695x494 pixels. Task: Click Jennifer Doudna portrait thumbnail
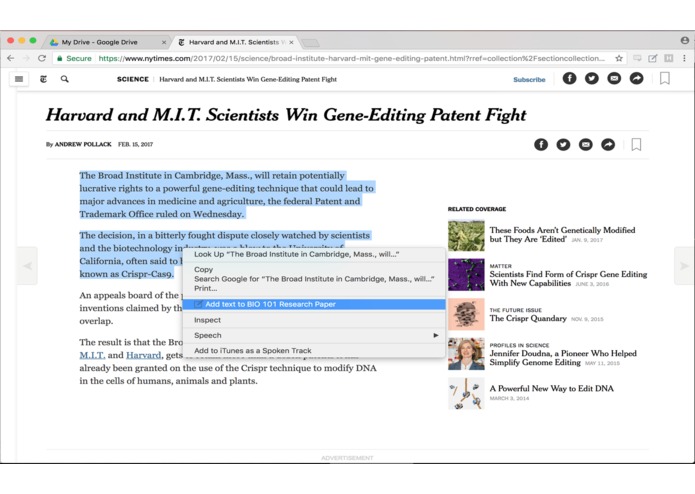point(466,354)
